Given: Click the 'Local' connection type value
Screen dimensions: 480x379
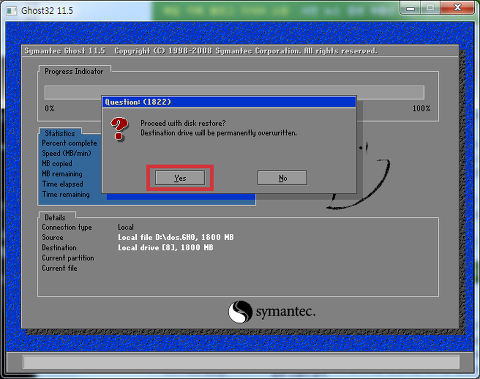Looking at the screenshot, I should coord(125,227).
